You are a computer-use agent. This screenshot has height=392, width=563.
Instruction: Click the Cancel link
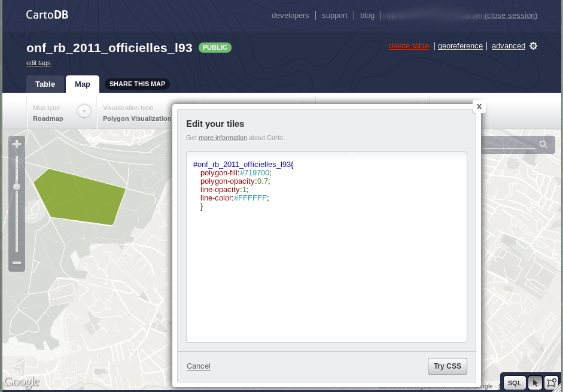pos(198,366)
